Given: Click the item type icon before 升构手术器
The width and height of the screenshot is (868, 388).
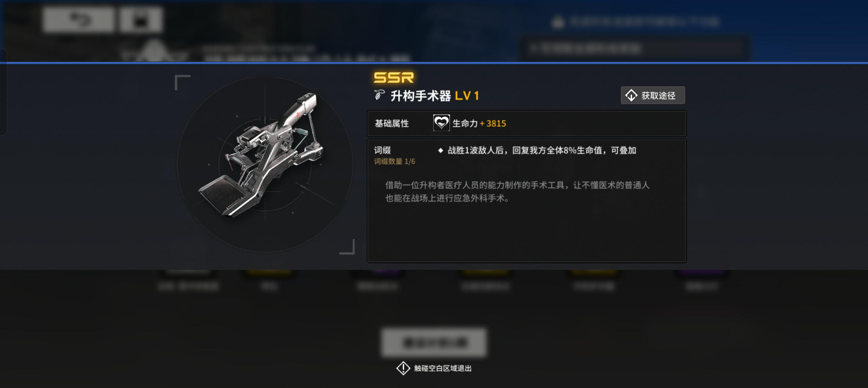Looking at the screenshot, I should pyautogui.click(x=380, y=95).
